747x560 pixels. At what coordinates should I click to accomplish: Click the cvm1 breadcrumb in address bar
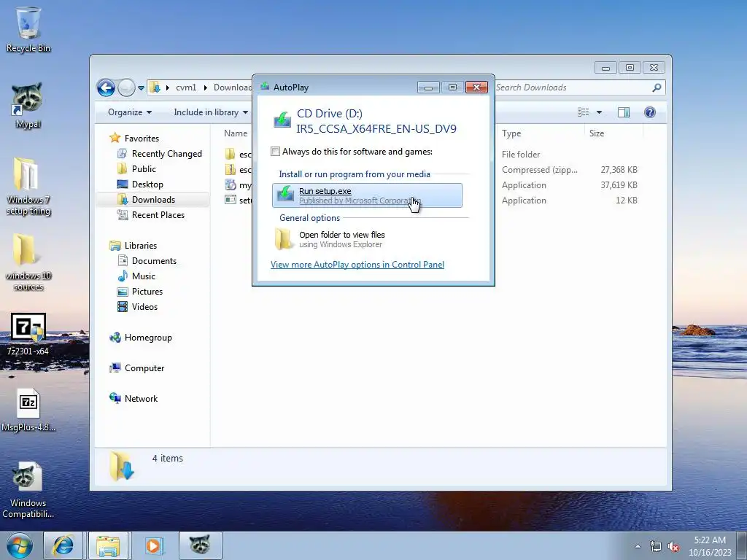tap(186, 87)
